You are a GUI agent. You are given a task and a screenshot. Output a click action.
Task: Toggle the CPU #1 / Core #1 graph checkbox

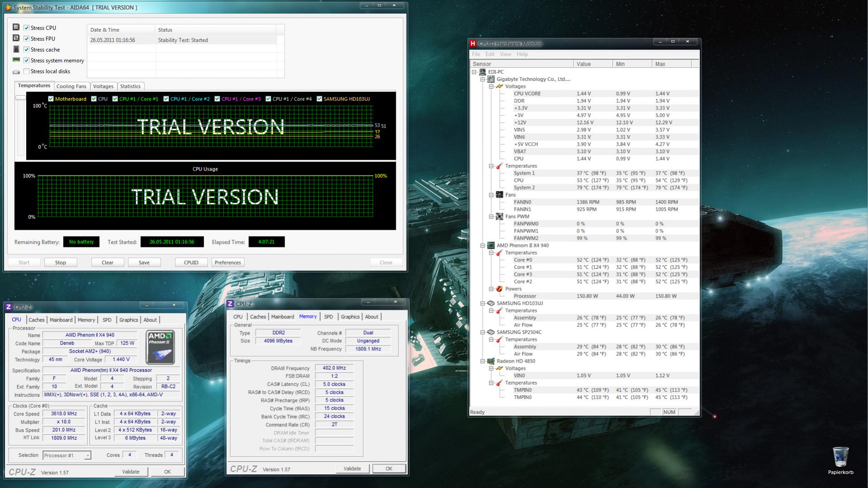tap(115, 99)
